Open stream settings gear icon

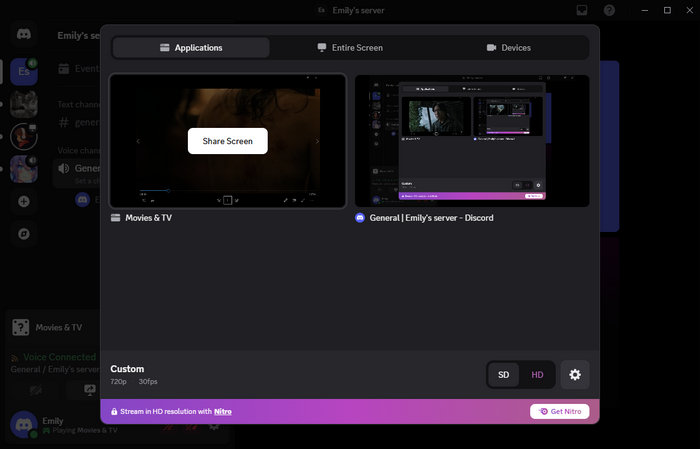coord(575,374)
